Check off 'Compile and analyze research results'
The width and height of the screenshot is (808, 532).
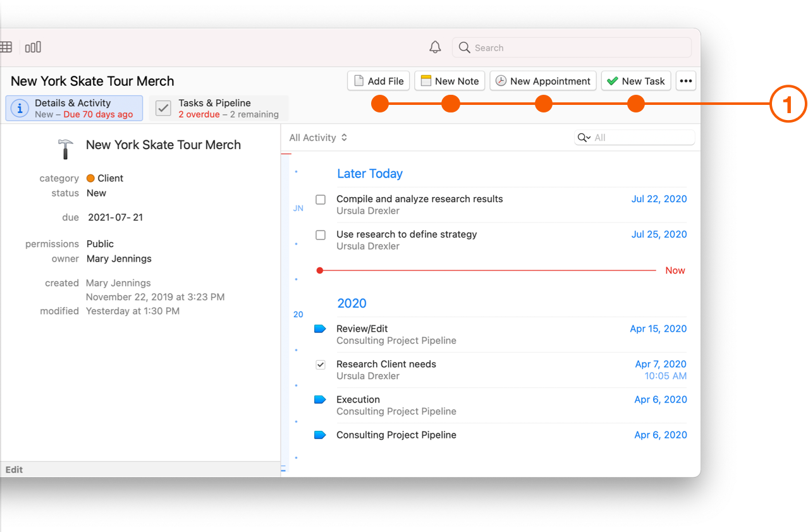click(321, 199)
